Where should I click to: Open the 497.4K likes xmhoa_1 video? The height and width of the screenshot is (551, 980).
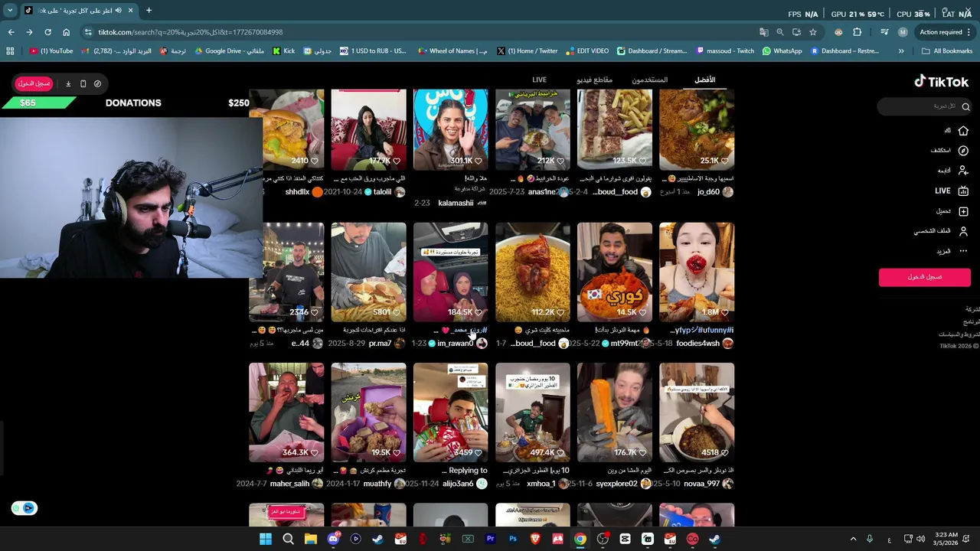[x=533, y=412]
